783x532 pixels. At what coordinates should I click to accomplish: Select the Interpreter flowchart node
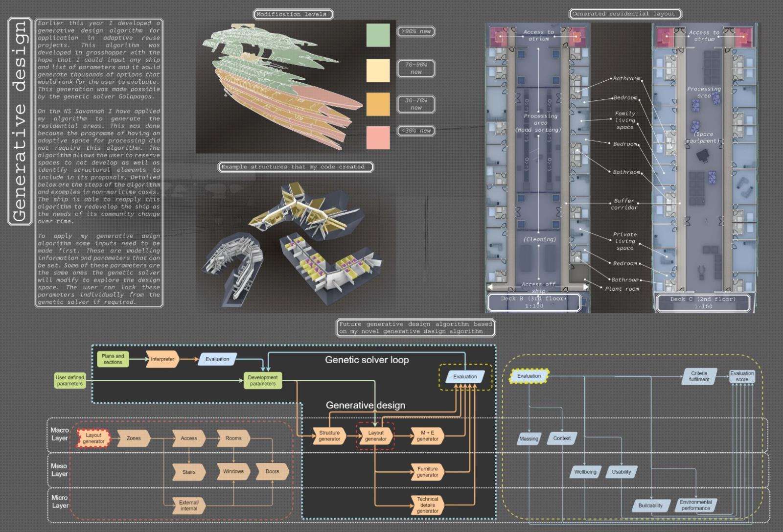162,359
